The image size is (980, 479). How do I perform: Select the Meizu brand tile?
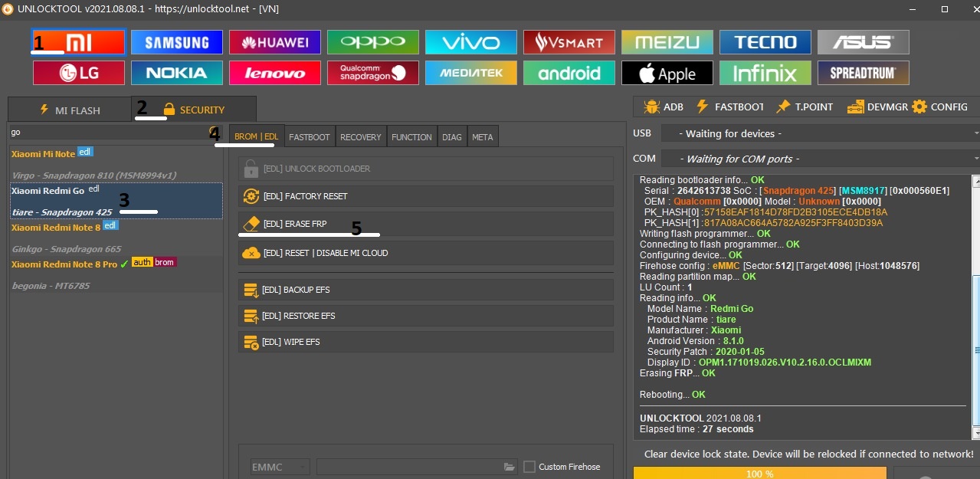(x=667, y=42)
